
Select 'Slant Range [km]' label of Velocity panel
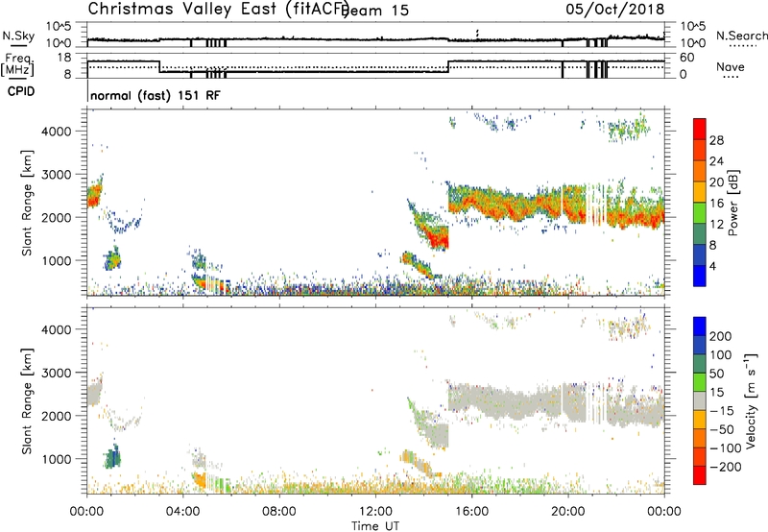coord(27,401)
